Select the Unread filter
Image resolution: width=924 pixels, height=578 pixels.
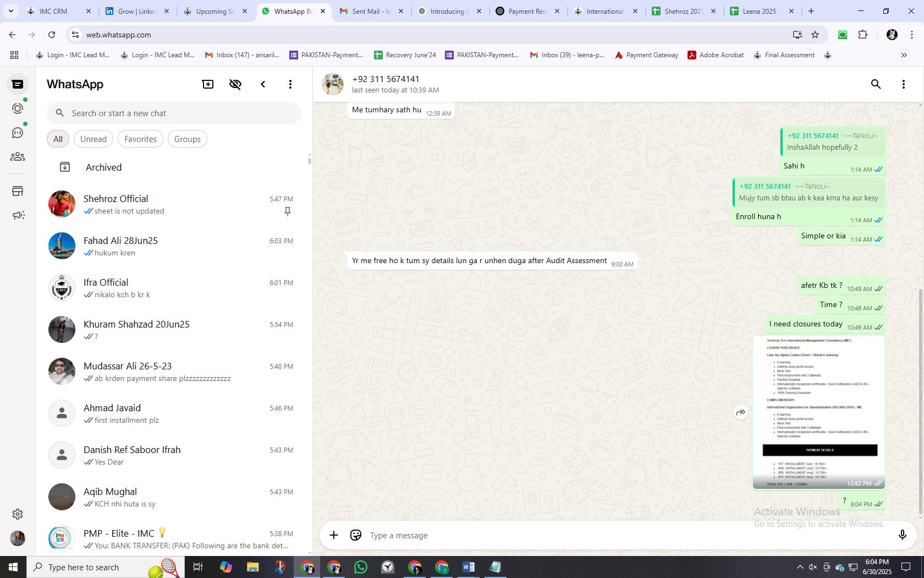point(94,139)
